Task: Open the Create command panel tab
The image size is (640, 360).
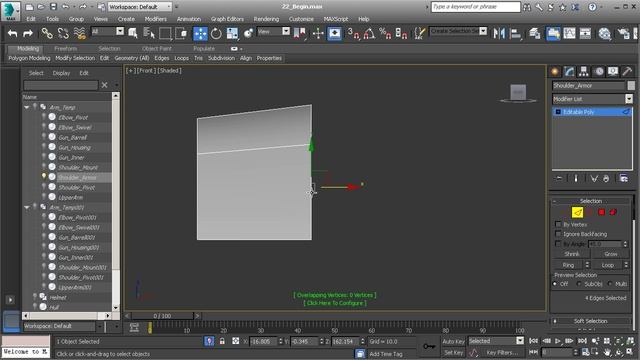Action: [555, 72]
